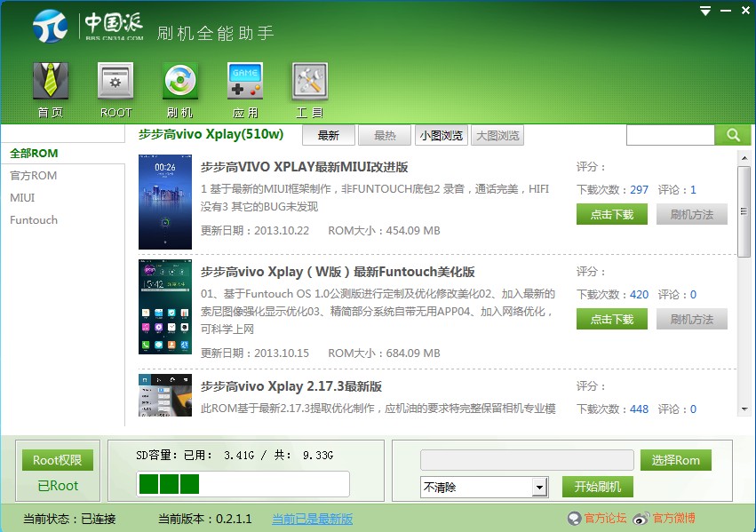Click scrollbar up arrow of ROM list
Screen dimensions: 756x532
[744, 158]
